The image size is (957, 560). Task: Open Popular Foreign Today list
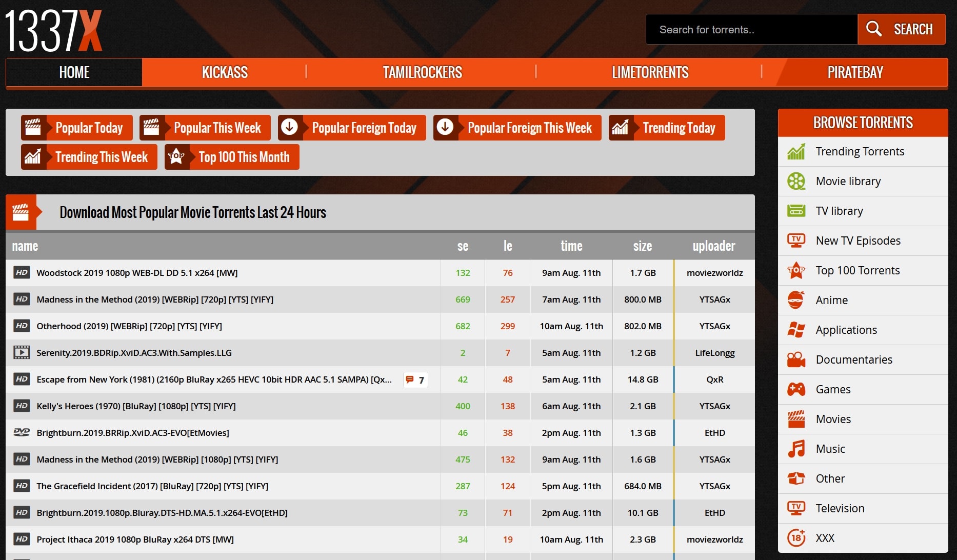[352, 128]
